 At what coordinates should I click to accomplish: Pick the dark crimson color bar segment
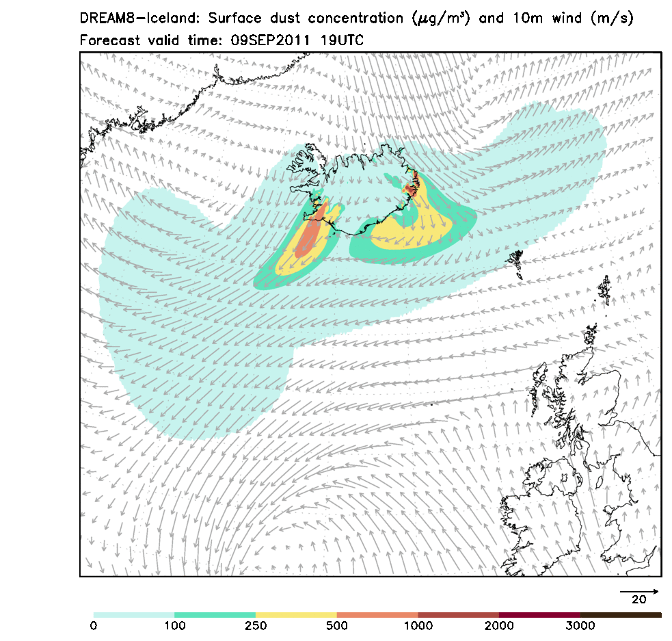[539, 615]
